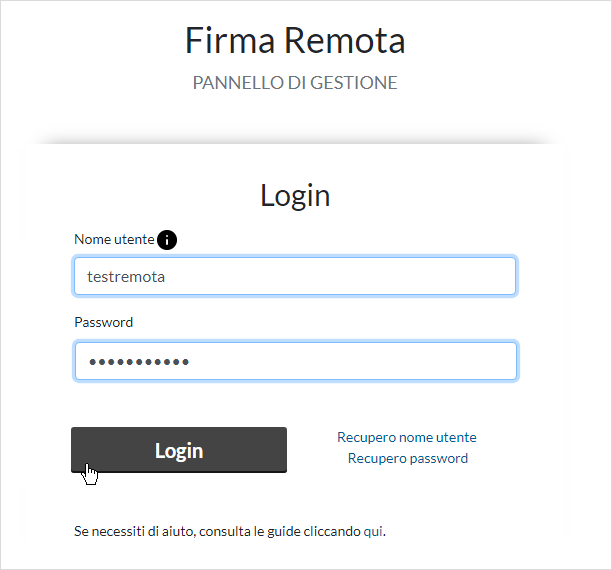This screenshot has width=612, height=570.
Task: Click empty space after dots in password box
Action: coord(351,362)
